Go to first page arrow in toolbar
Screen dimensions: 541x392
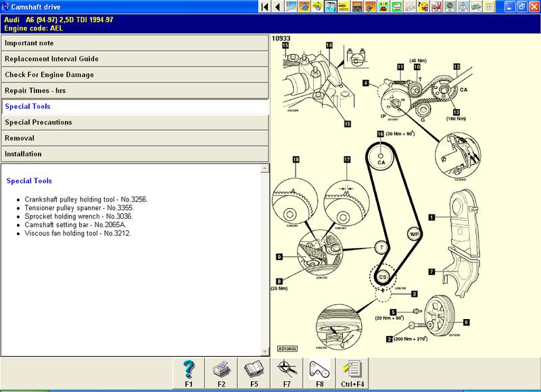tap(263, 7)
